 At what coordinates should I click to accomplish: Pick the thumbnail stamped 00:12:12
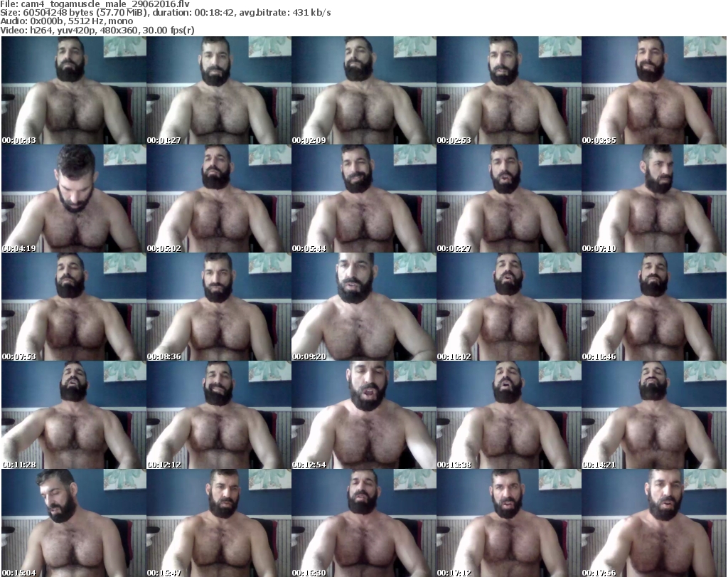pyautogui.click(x=219, y=415)
